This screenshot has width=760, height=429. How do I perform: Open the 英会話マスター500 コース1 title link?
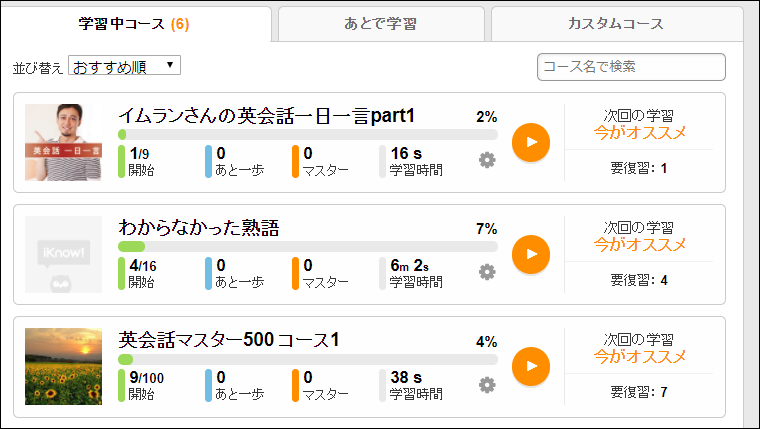click(229, 340)
